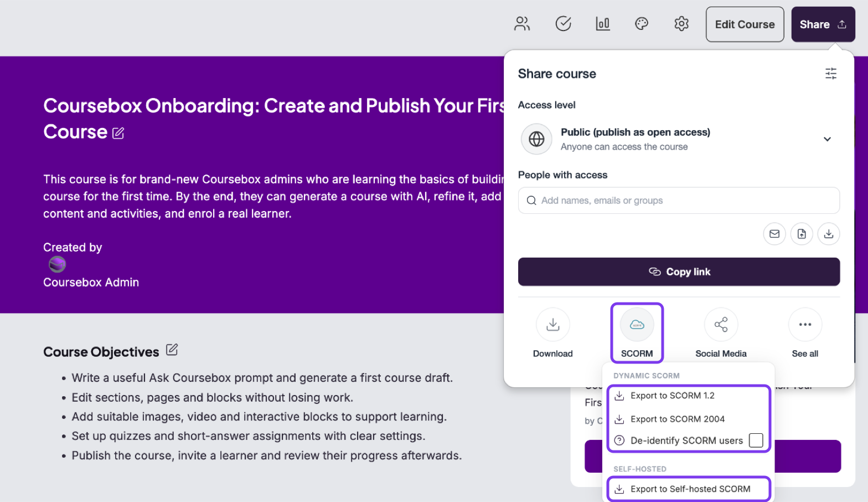Open the learners/users icon in the top toolbar
This screenshot has height=502, width=868.
pos(522,24)
